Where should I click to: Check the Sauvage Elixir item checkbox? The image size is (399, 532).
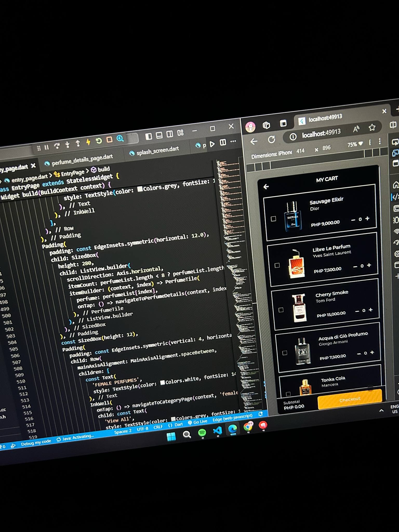(x=273, y=219)
